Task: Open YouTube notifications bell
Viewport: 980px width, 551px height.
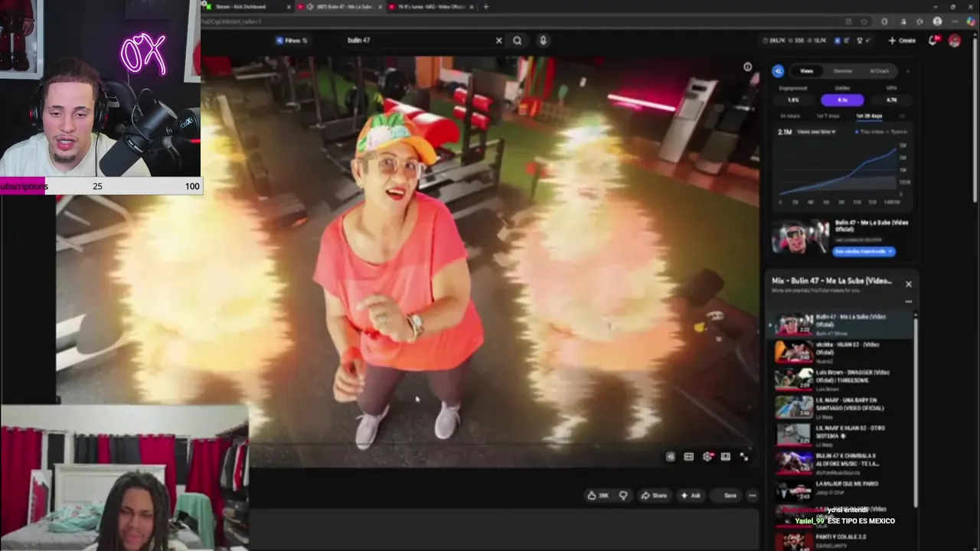Action: click(x=933, y=41)
